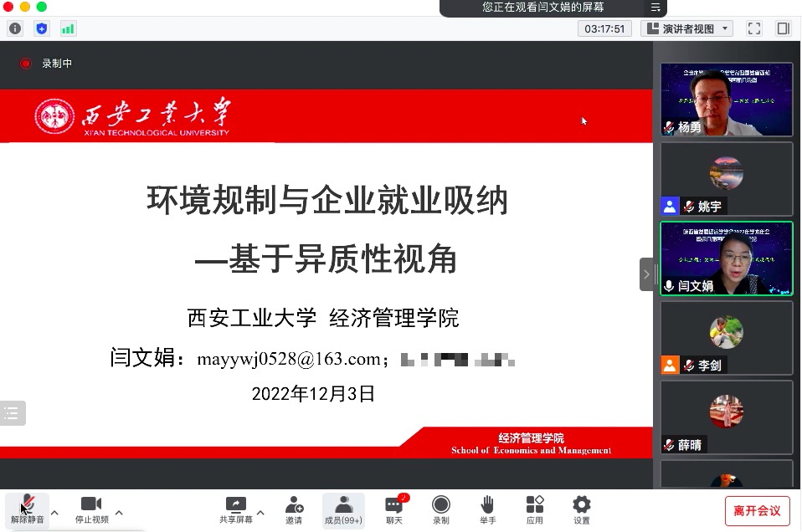This screenshot has width=802, height=532.
Task: Click the blue security shield icon
Action: click(42, 28)
